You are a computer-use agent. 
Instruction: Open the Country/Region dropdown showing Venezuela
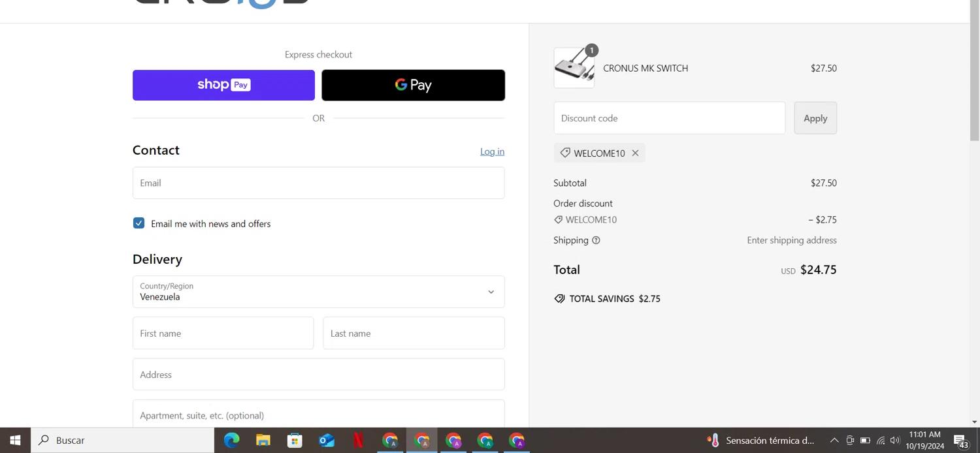coord(318,292)
